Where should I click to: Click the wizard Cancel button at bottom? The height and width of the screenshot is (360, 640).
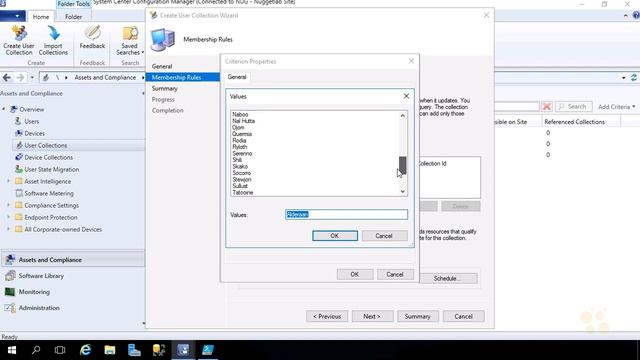464,316
